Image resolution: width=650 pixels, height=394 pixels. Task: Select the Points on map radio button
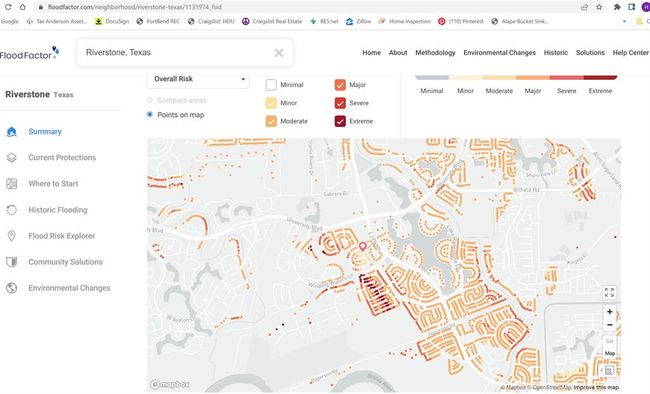(150, 114)
